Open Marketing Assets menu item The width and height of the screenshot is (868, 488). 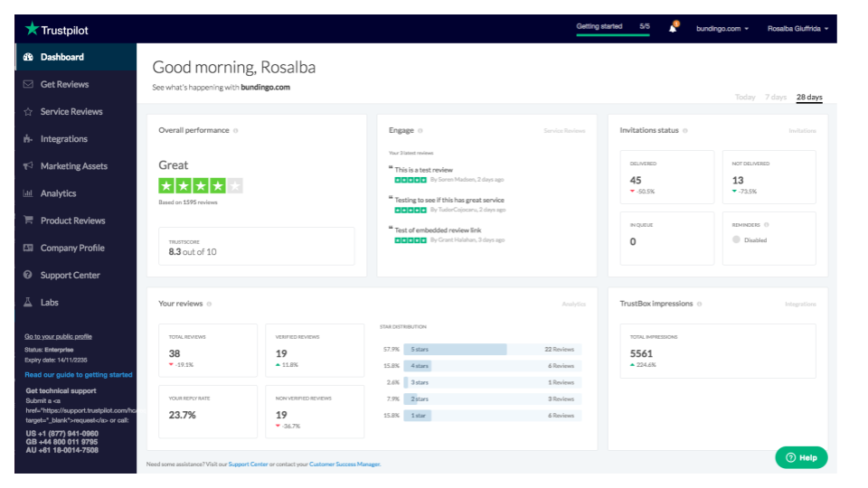(76, 166)
